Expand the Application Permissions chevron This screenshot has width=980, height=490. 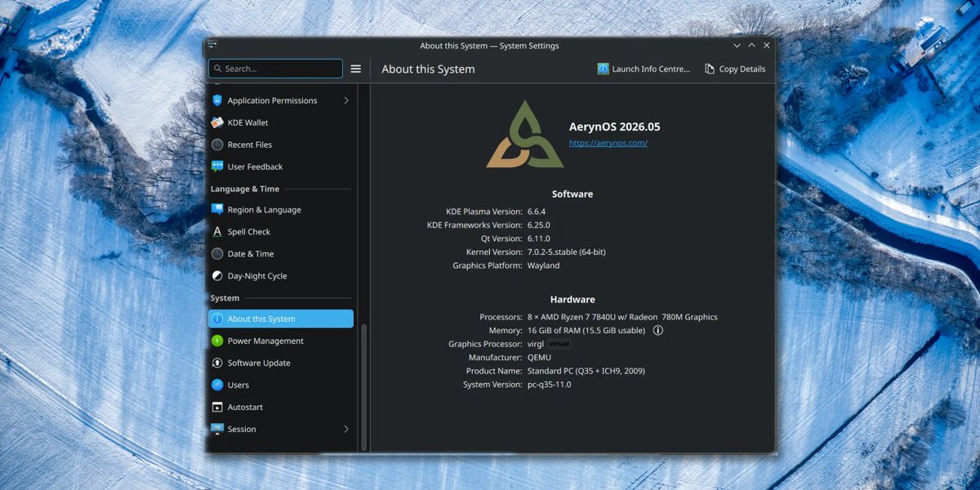pos(345,100)
